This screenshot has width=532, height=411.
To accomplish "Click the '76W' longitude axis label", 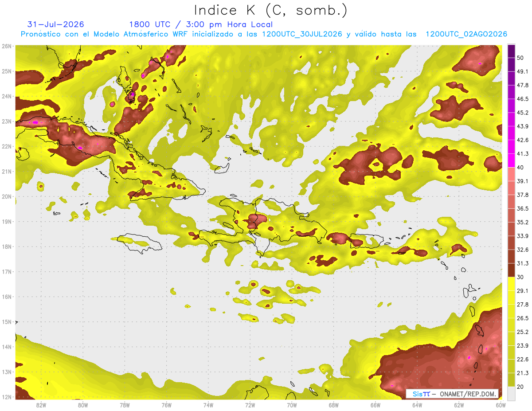I will [166, 405].
